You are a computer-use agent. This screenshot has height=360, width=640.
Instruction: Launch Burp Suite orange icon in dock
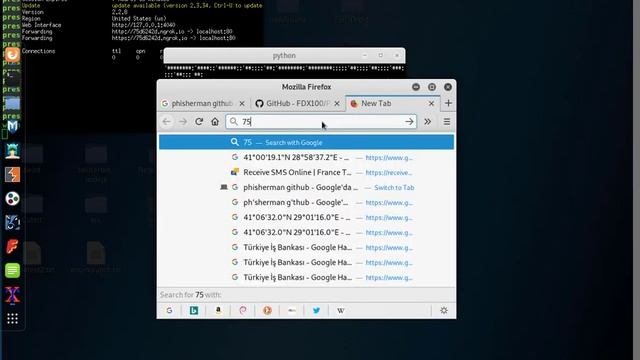tap(12, 175)
